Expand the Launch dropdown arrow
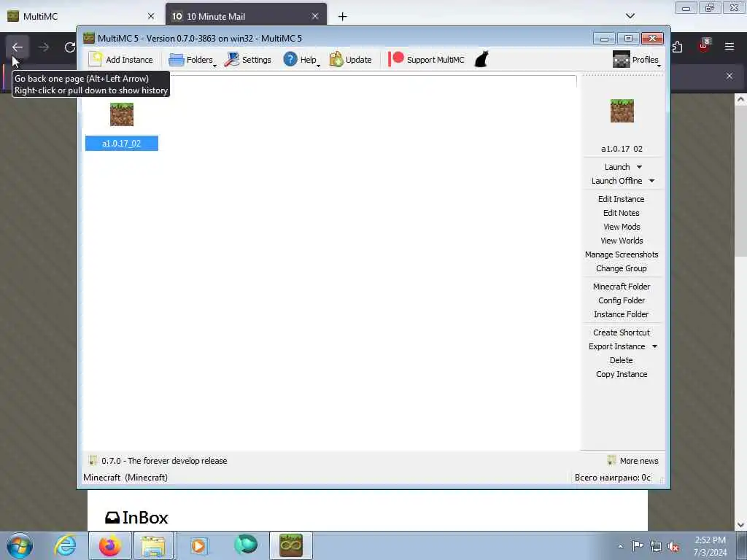 639,167
